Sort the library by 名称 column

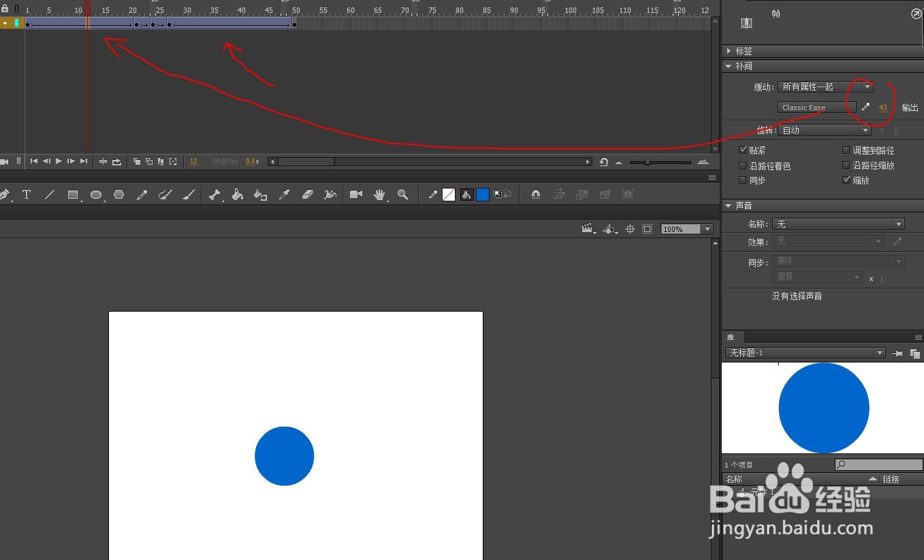(x=734, y=479)
